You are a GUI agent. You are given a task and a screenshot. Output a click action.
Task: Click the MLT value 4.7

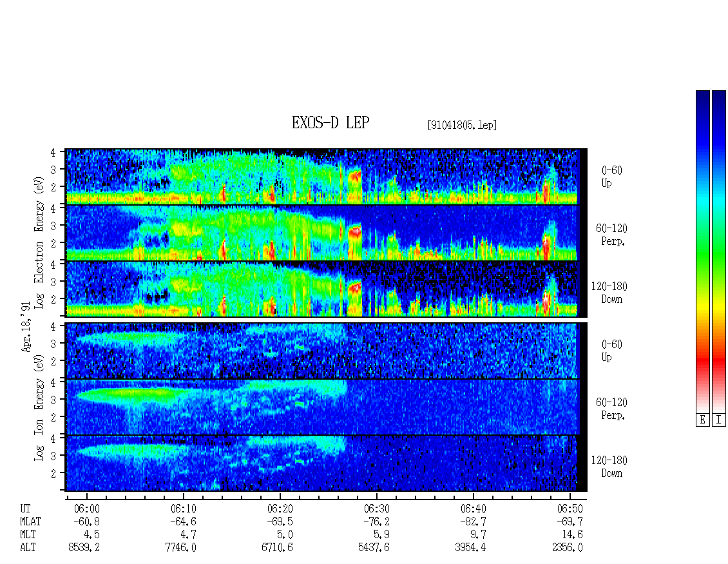[188, 535]
